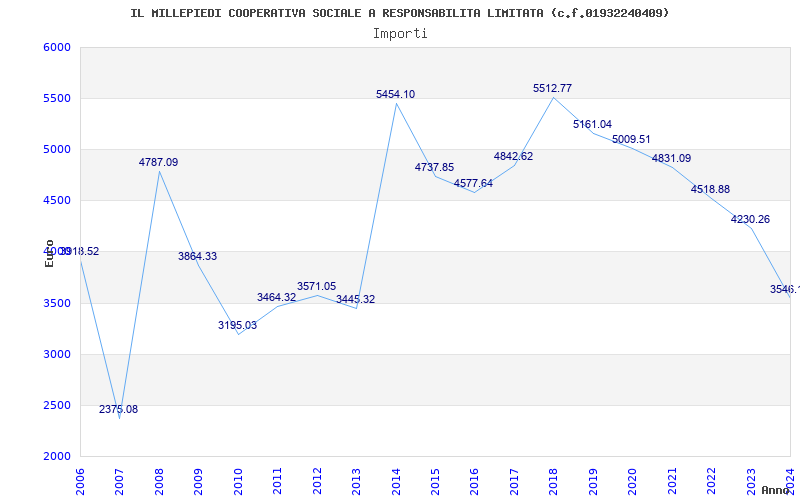Select the 2375.08 lowest data label
Image resolution: width=800 pixels, height=500 pixels.
tap(118, 410)
